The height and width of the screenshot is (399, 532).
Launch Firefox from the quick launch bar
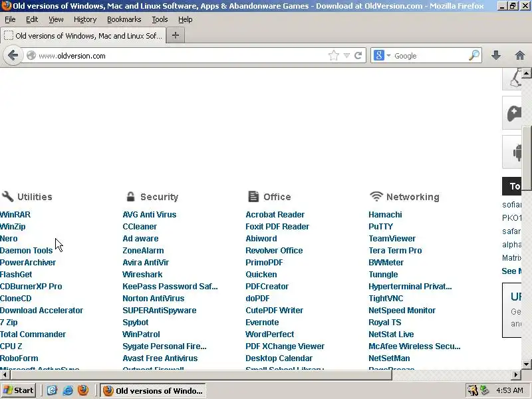[x=82, y=390]
